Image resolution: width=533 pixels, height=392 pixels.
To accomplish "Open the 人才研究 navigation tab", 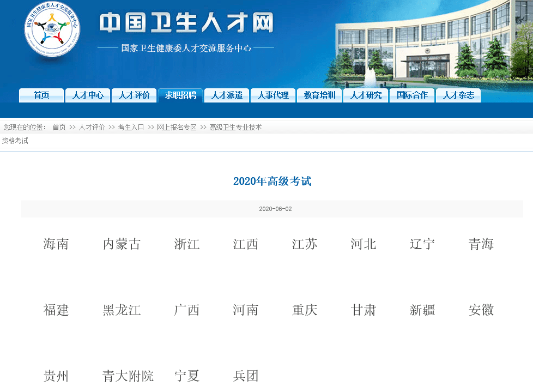I will pyautogui.click(x=366, y=95).
